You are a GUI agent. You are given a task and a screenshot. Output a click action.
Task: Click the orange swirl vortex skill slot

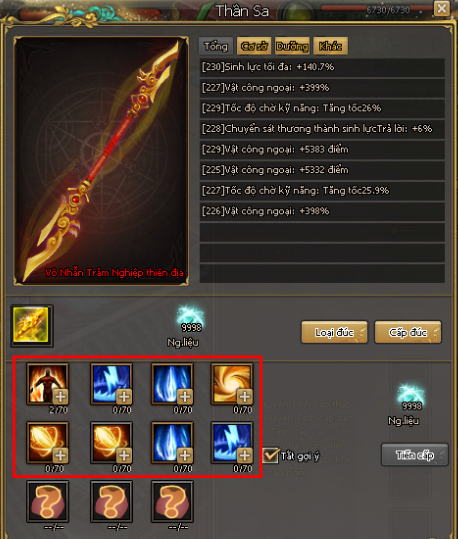pos(232,384)
